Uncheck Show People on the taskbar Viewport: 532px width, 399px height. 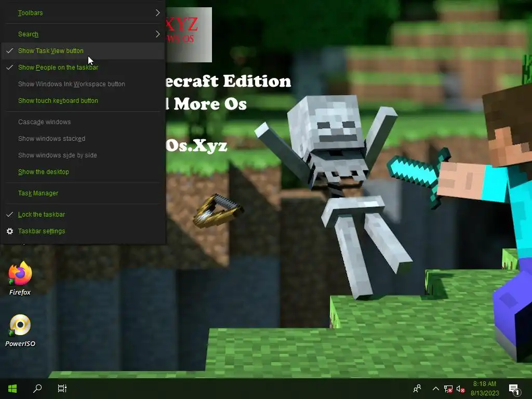83,68
